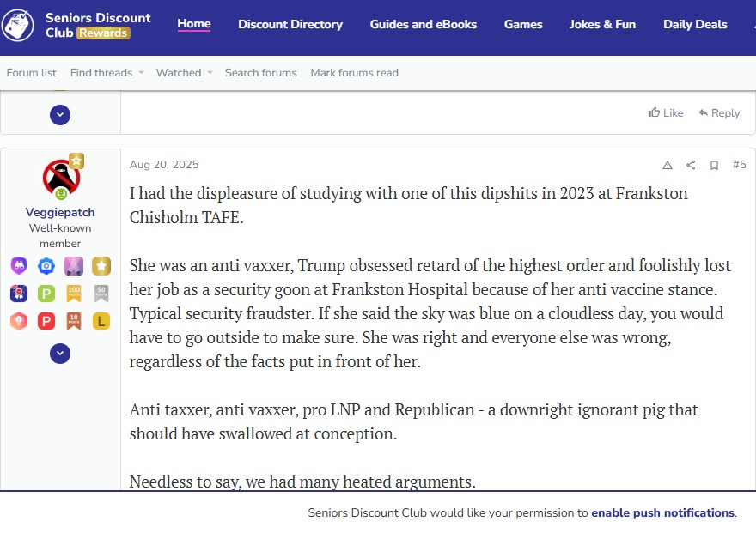Click the blue camera badge
The height and width of the screenshot is (533, 756).
click(46, 265)
